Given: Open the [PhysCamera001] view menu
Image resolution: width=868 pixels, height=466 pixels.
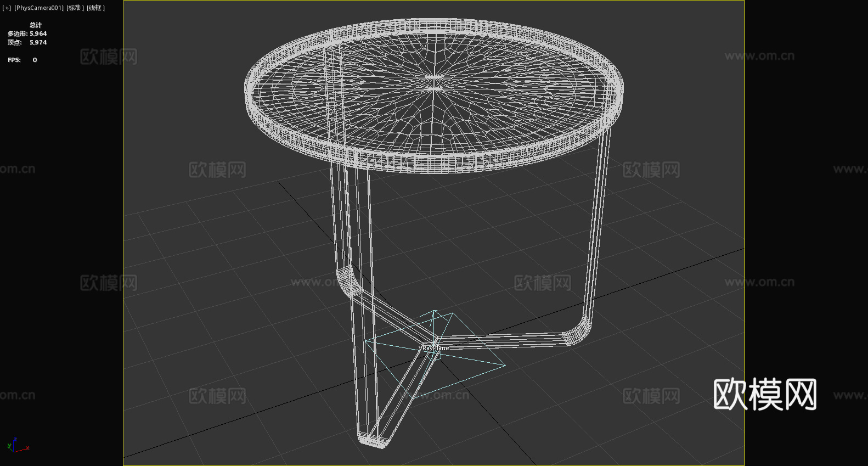Looking at the screenshot, I should point(39,8).
